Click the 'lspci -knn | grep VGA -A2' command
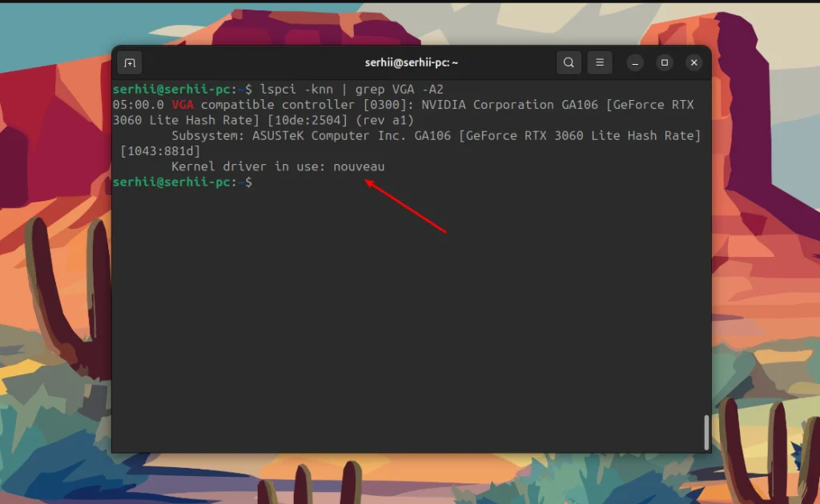The image size is (820, 504). pyautogui.click(x=352, y=90)
